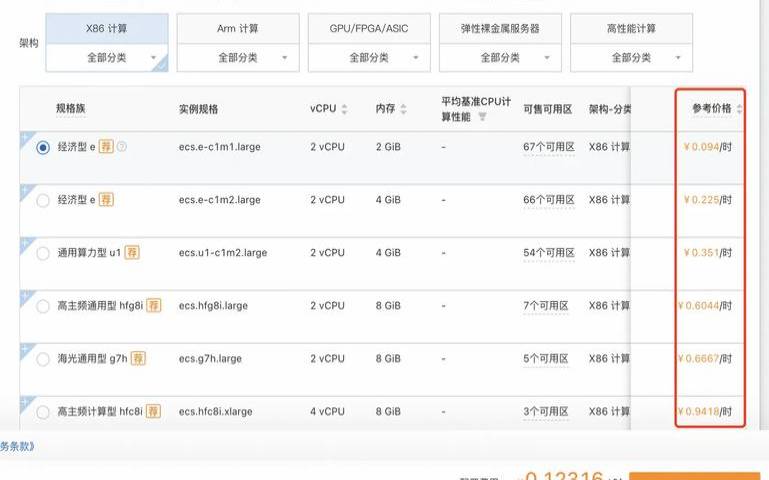
Task: Click the 荐 badge on 高主频通用型 hfg8i
Action: 153,306
